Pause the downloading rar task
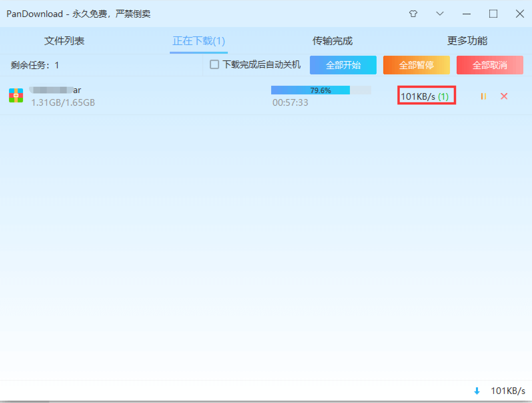This screenshot has height=403, width=532. (x=483, y=96)
